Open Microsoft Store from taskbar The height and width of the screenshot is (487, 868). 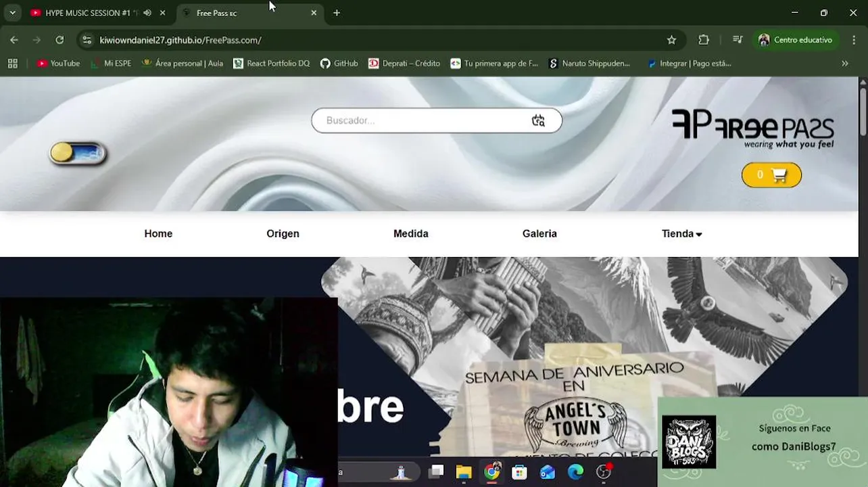(x=519, y=471)
